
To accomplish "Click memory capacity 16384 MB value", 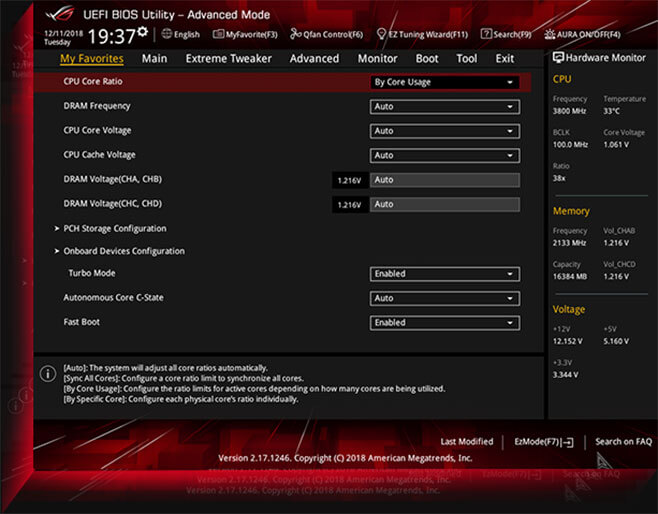I will (570, 277).
